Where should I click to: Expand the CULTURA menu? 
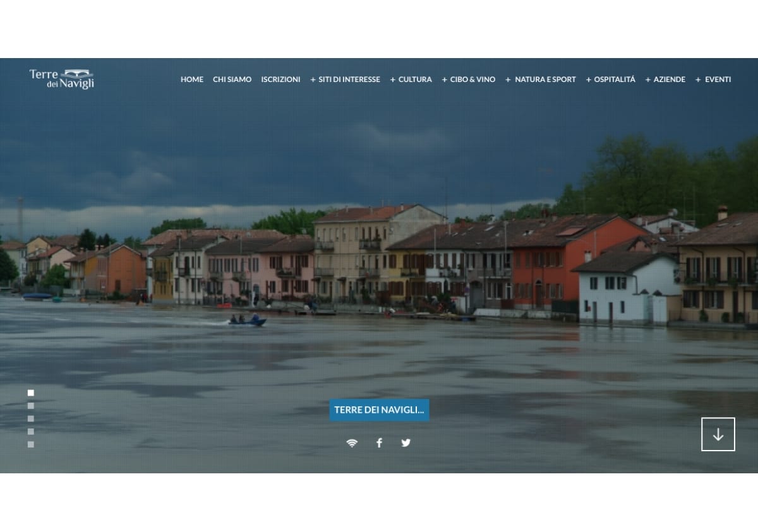click(x=411, y=80)
